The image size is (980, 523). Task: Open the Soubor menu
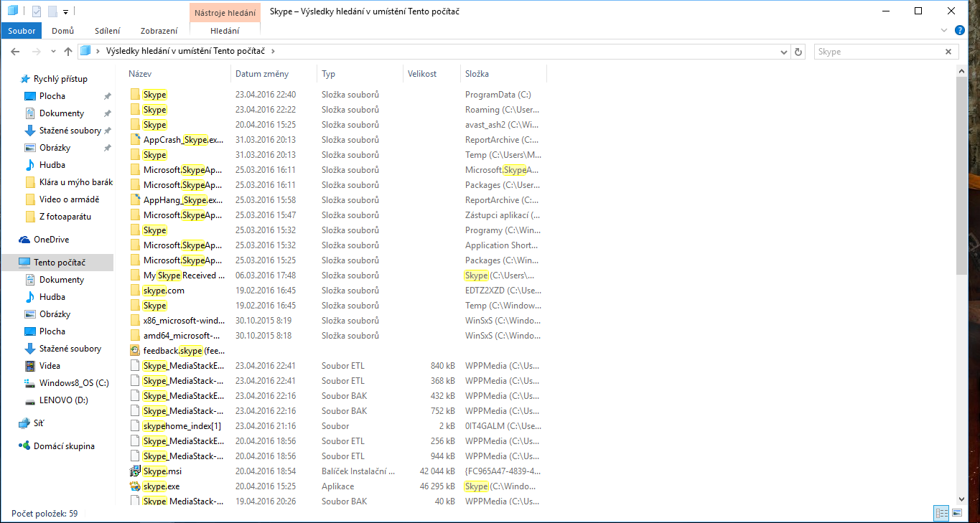pos(22,31)
